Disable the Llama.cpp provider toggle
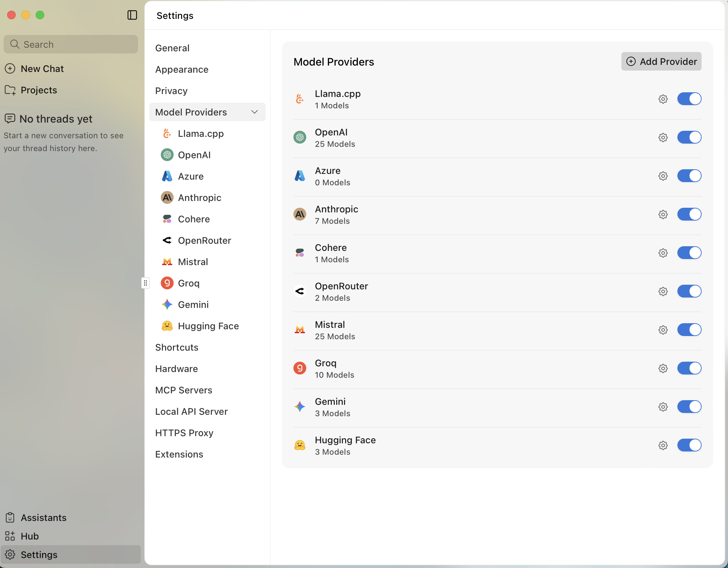728x568 pixels. (689, 99)
